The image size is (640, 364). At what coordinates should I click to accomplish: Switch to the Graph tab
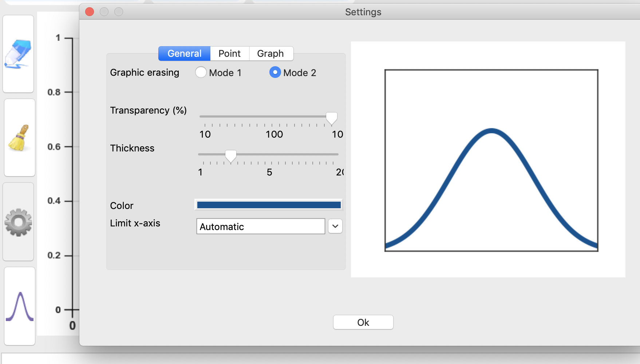coord(270,54)
